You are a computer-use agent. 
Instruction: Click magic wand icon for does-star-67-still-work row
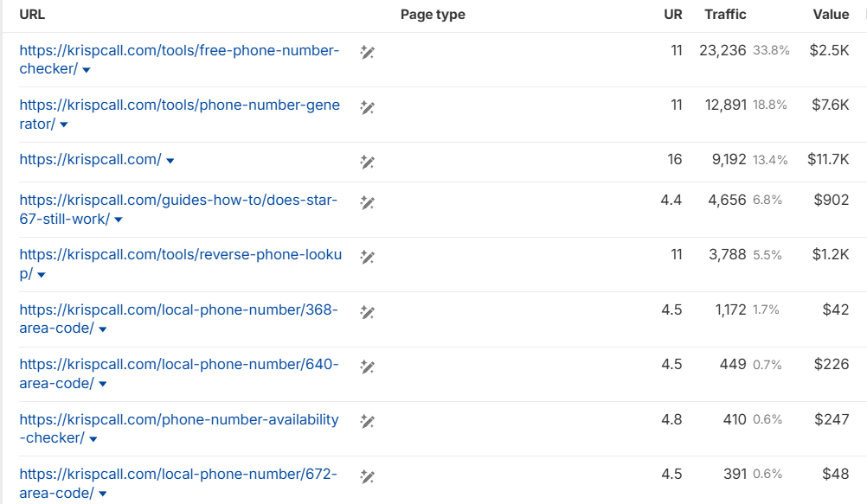367,202
